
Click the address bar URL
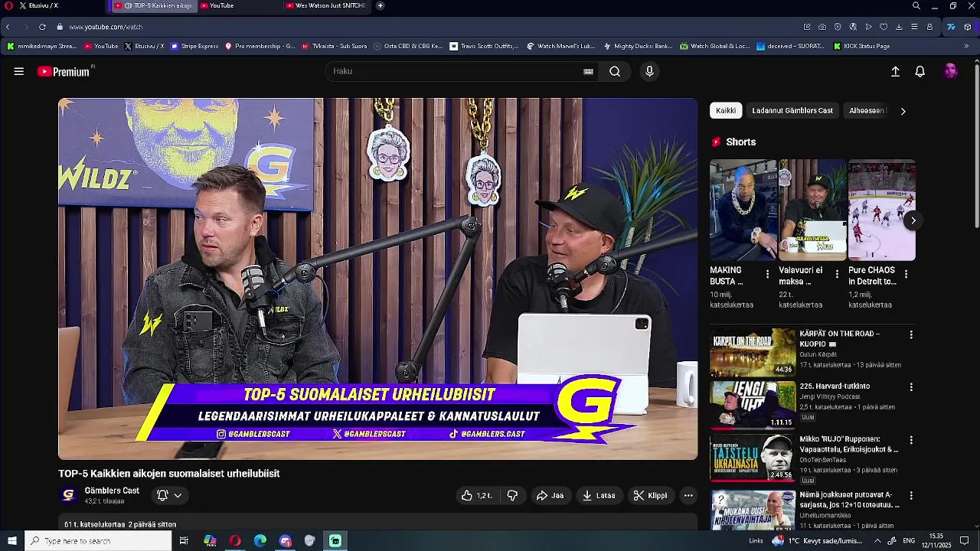click(106, 27)
